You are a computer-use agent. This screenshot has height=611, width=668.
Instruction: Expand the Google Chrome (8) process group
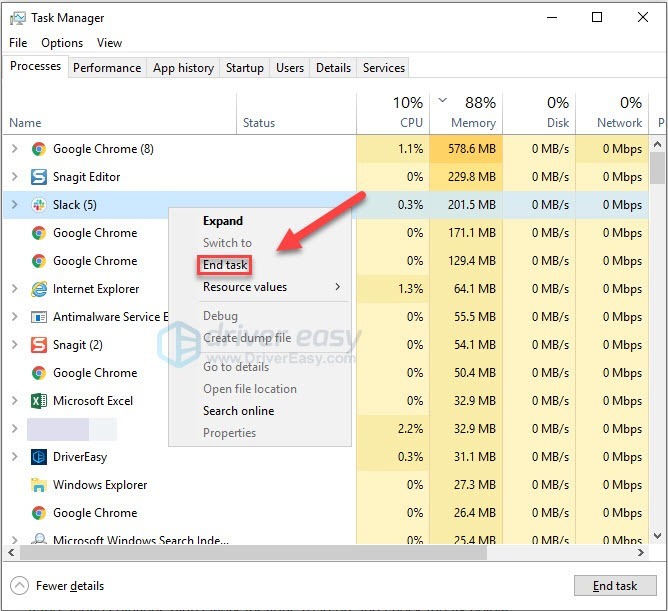pos(14,149)
